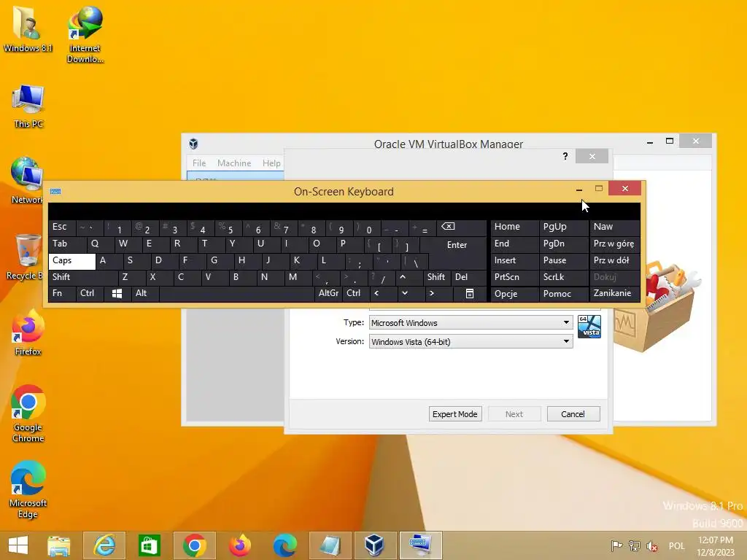Open the File menu in VirtualBox Manager
The height and width of the screenshot is (560, 747).
pyautogui.click(x=199, y=163)
